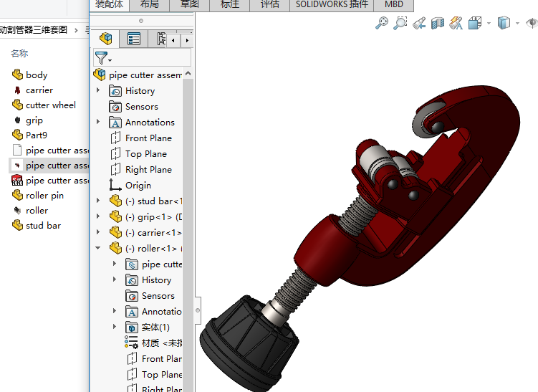Activate the Section View icon
Image resolution: width=538 pixels, height=392 pixels.
(x=438, y=23)
